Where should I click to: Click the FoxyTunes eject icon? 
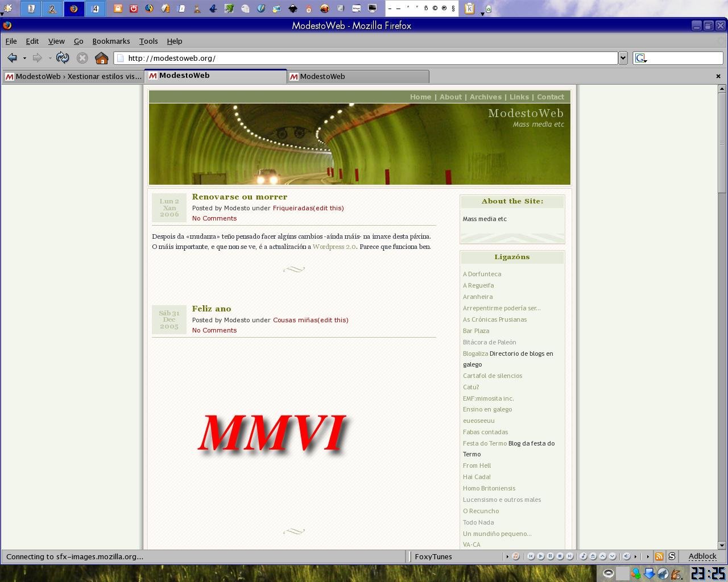(593, 556)
